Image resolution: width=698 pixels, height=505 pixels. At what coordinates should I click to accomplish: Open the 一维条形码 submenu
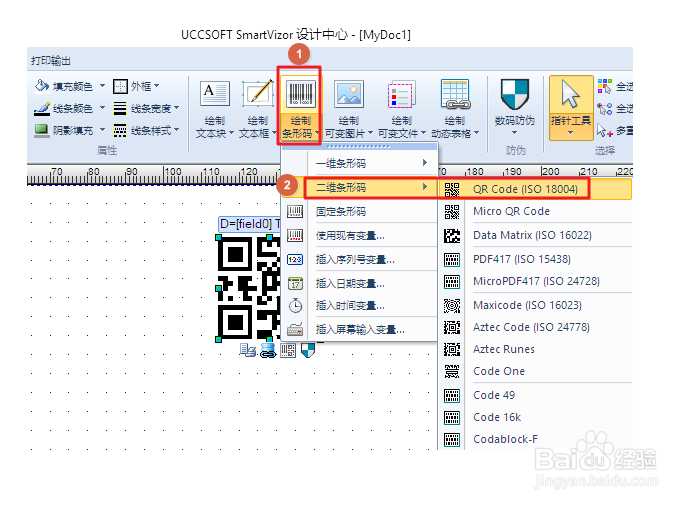click(360, 163)
